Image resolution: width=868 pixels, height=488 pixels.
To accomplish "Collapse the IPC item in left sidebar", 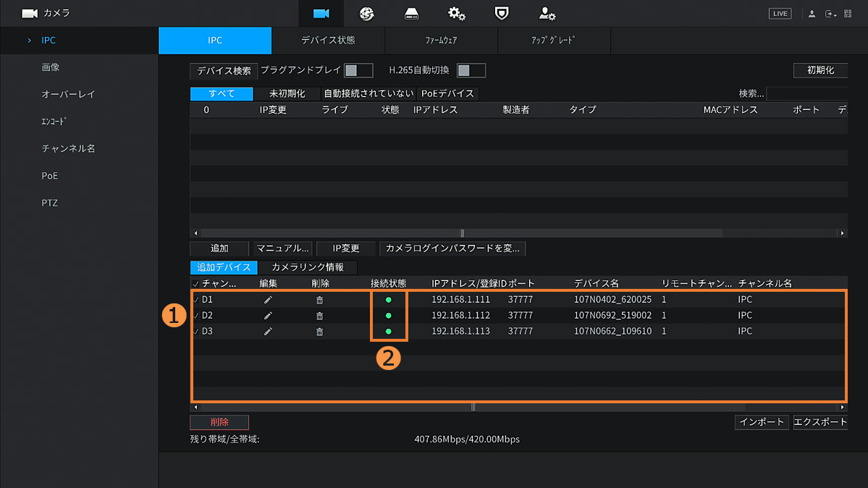I will [x=29, y=41].
